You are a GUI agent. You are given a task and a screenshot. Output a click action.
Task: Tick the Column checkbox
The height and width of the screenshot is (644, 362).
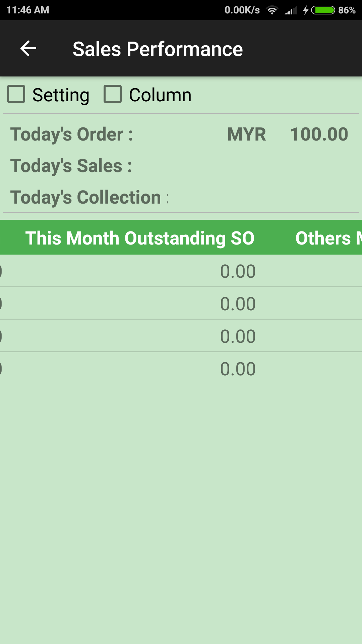113,94
